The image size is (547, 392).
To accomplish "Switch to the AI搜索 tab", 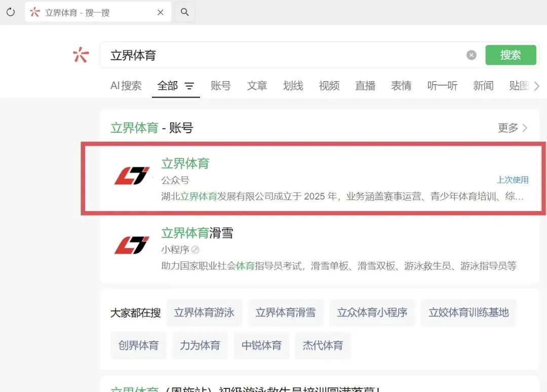I will 126,86.
